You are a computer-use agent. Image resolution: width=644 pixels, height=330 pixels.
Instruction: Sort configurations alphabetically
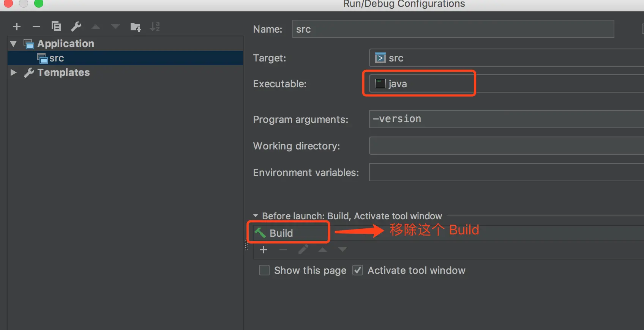(155, 27)
